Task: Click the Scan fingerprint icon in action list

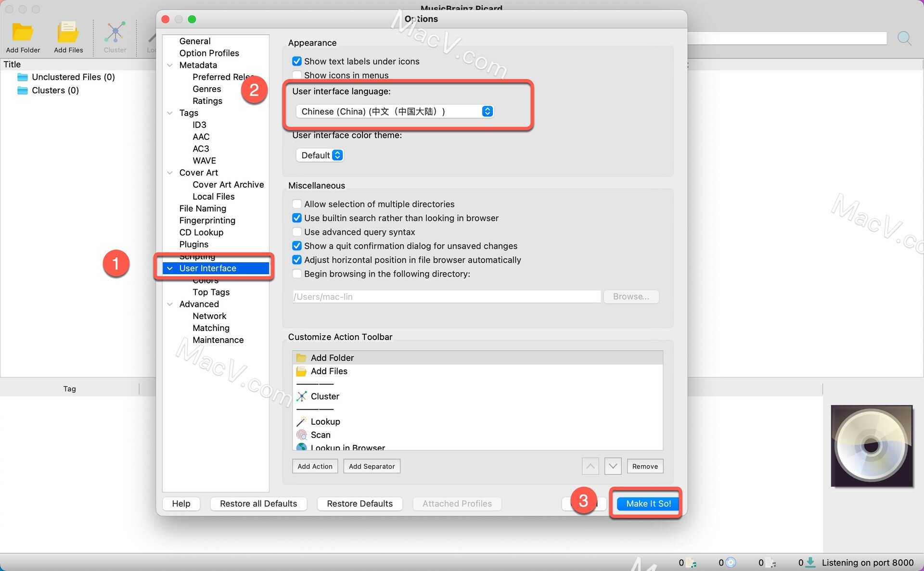Action: click(x=301, y=435)
